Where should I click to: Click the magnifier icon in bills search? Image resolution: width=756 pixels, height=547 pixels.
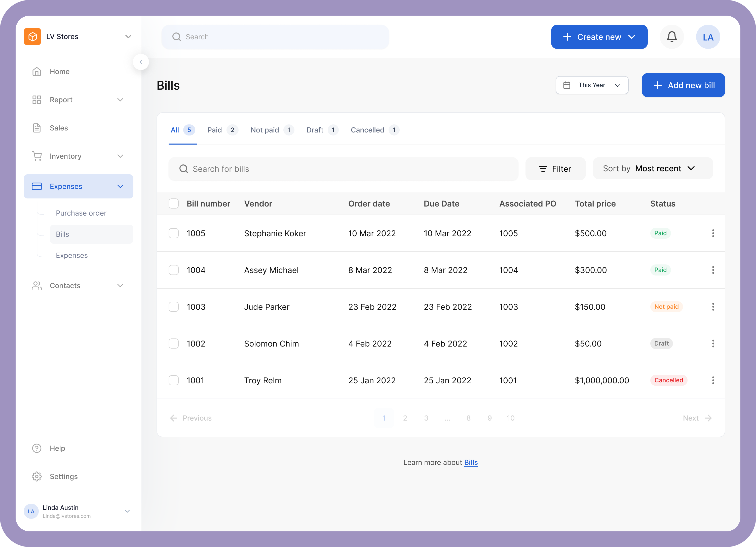[x=184, y=169]
